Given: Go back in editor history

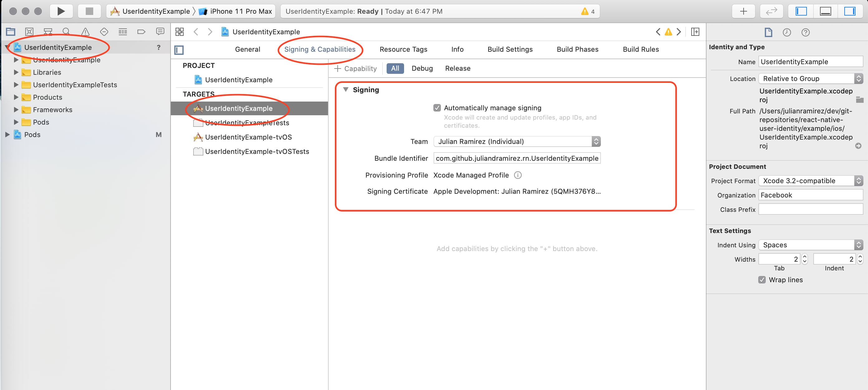Looking at the screenshot, I should [x=196, y=32].
